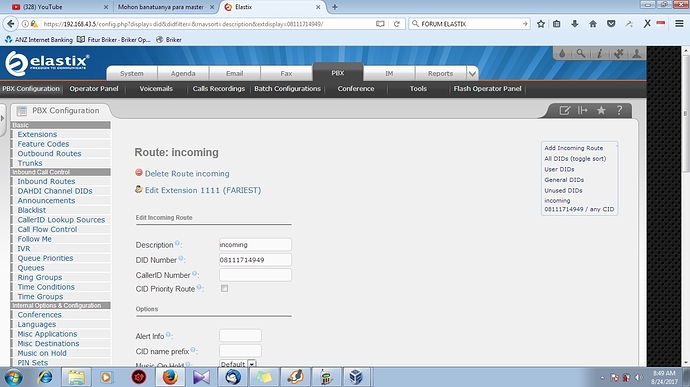Click the DID Number input field

tap(255, 260)
